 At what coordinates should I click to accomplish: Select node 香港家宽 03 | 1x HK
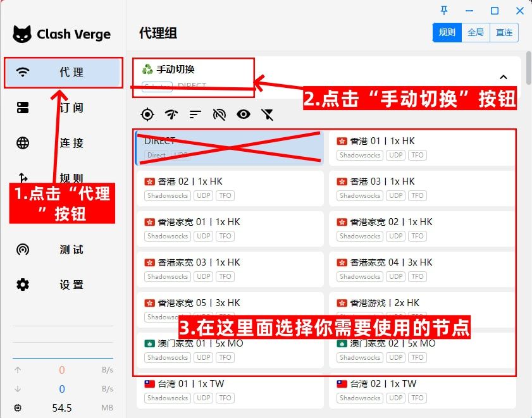(230, 269)
